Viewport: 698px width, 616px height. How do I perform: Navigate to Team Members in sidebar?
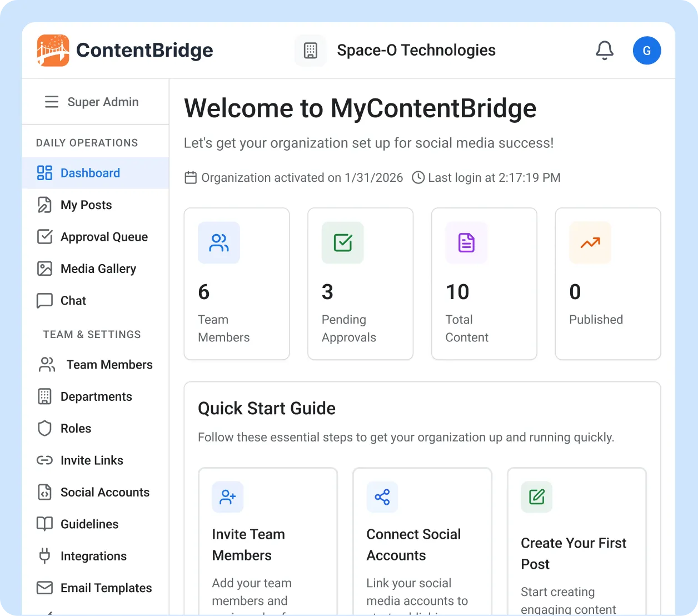109,365
